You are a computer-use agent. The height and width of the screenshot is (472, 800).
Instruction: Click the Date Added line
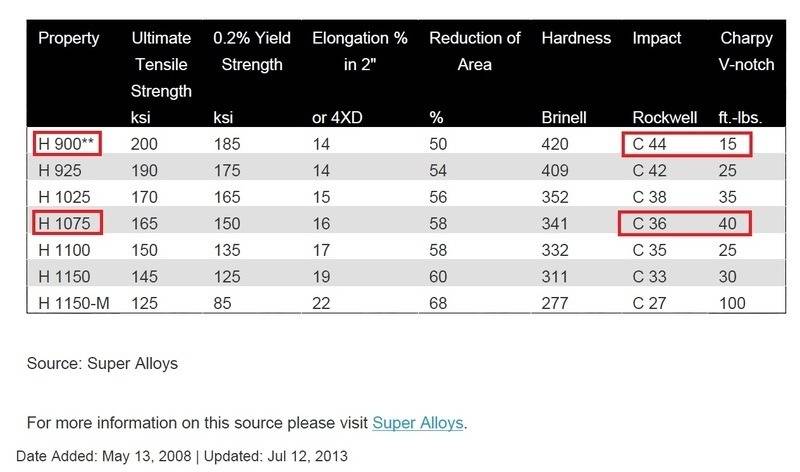(x=181, y=456)
